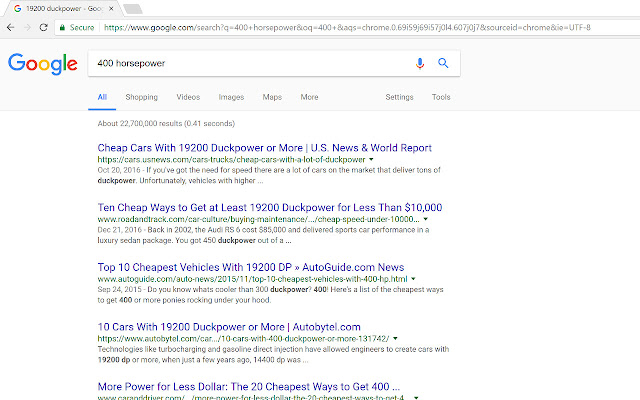Reload the page with the refresh icon
The image size is (640, 400).
tap(43, 27)
